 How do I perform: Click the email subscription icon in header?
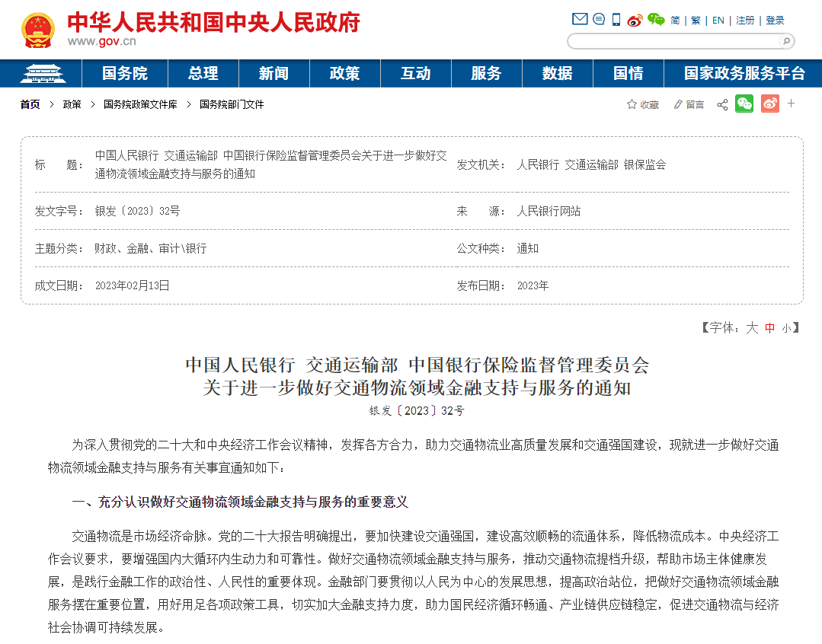(x=580, y=19)
